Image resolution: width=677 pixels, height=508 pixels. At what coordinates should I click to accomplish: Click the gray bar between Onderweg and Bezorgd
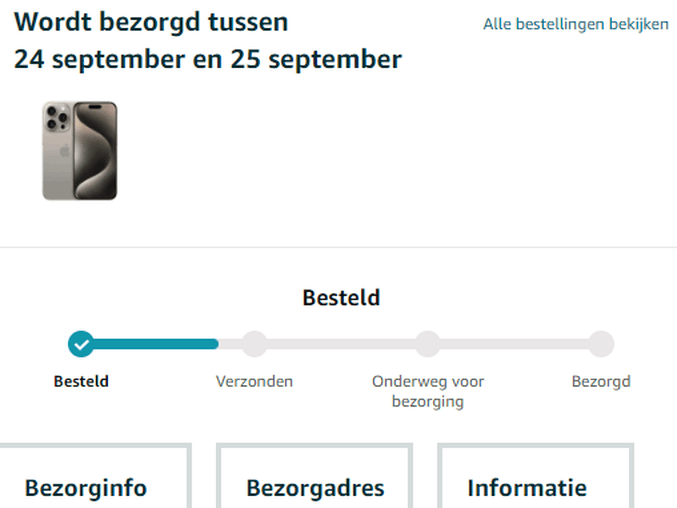(x=514, y=344)
